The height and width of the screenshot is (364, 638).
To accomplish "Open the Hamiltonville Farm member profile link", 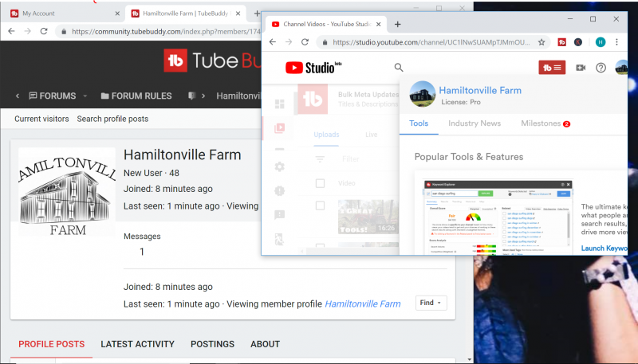I will click(362, 303).
